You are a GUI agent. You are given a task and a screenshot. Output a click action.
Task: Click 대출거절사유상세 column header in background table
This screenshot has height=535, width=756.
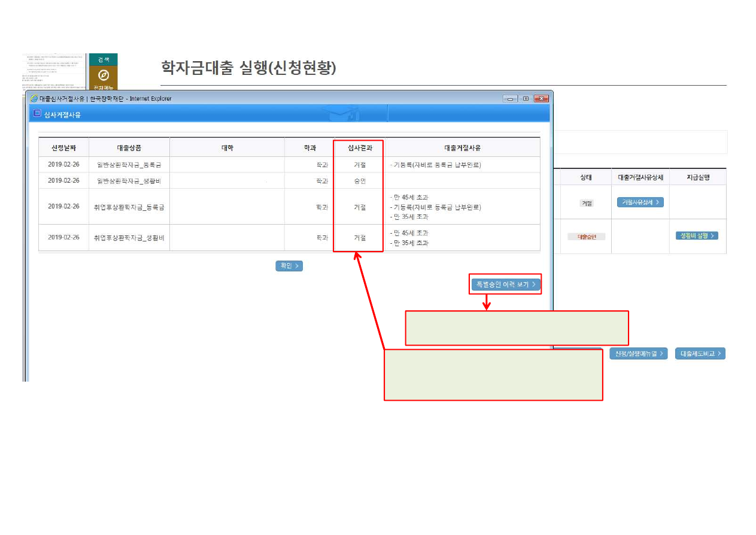tap(640, 177)
